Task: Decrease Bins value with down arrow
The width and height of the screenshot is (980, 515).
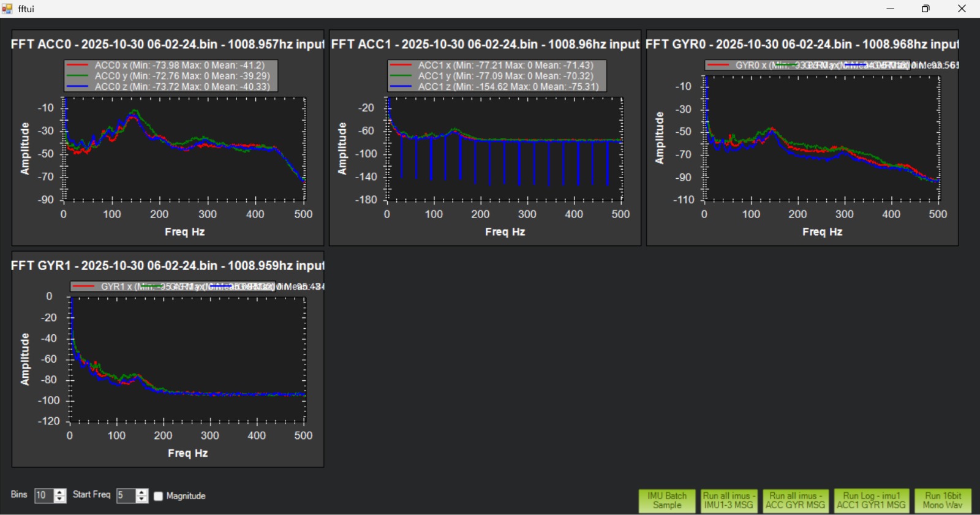Action: [60, 499]
